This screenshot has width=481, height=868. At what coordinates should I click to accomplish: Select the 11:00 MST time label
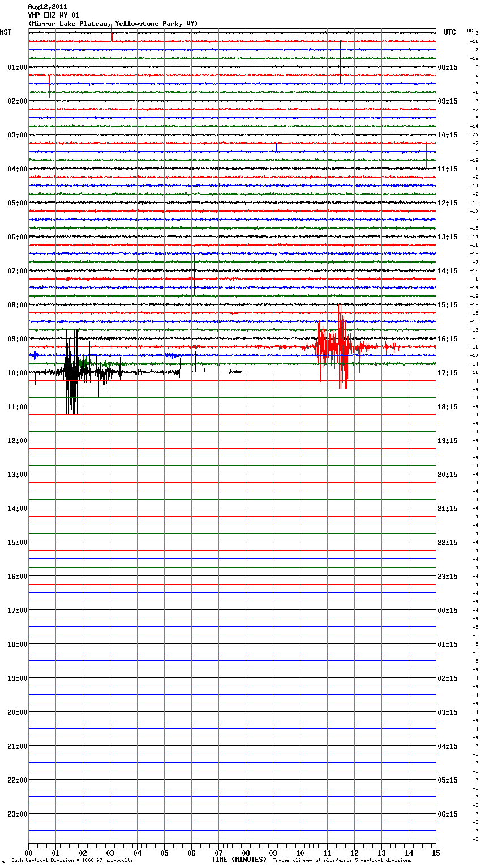point(18,407)
